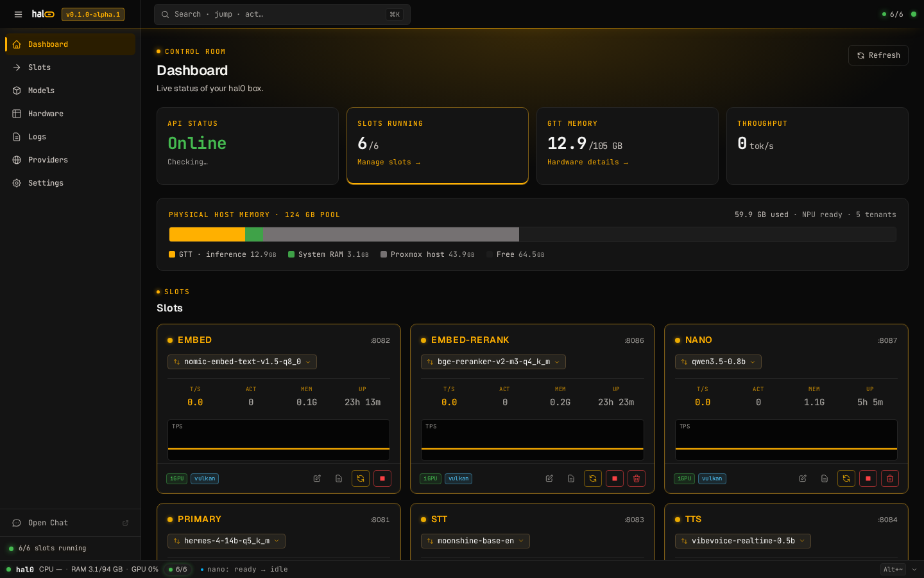Go to Dashboard in sidebar
The height and width of the screenshot is (578, 924).
click(x=70, y=44)
